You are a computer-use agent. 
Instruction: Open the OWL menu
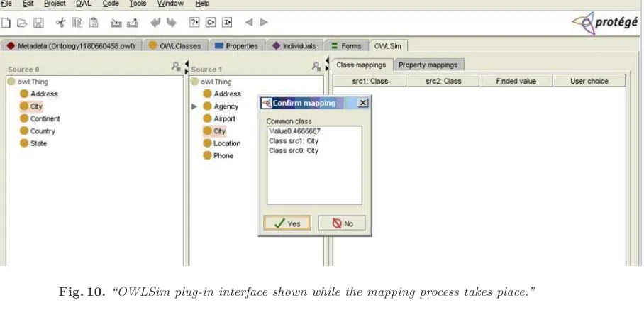coord(84,4)
